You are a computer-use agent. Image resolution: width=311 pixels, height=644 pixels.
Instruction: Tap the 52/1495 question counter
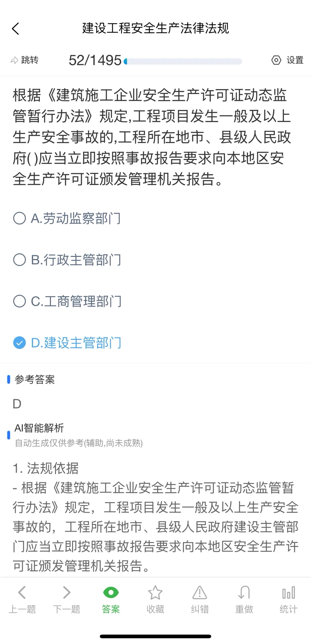(95, 60)
